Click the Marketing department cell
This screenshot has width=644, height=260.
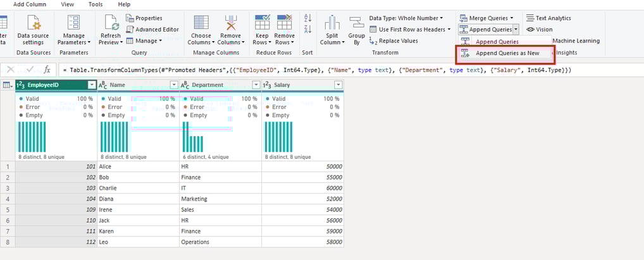[220, 199]
